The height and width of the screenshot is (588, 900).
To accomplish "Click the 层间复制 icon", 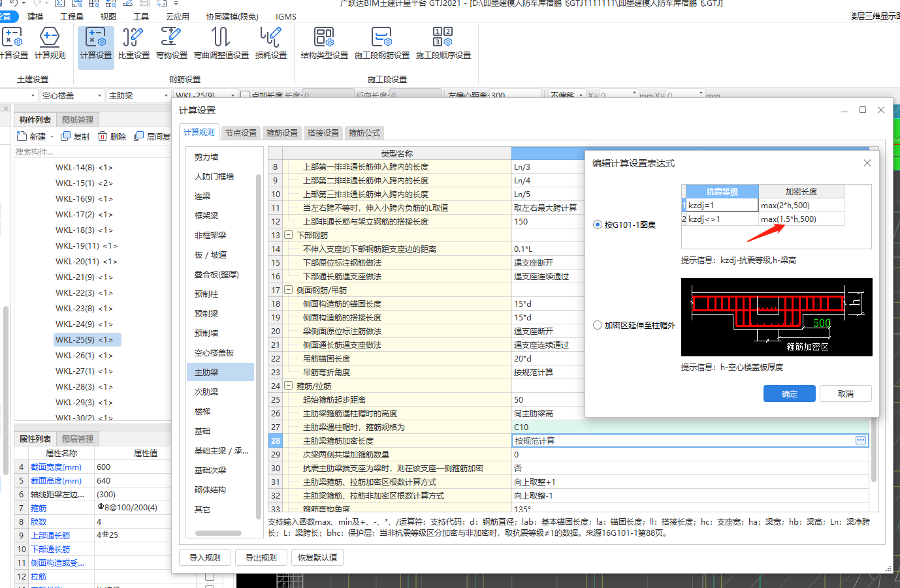I will tap(138, 136).
